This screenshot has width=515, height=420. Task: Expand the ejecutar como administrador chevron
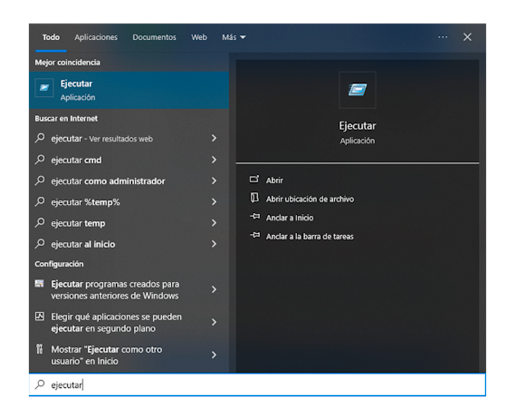[213, 181]
